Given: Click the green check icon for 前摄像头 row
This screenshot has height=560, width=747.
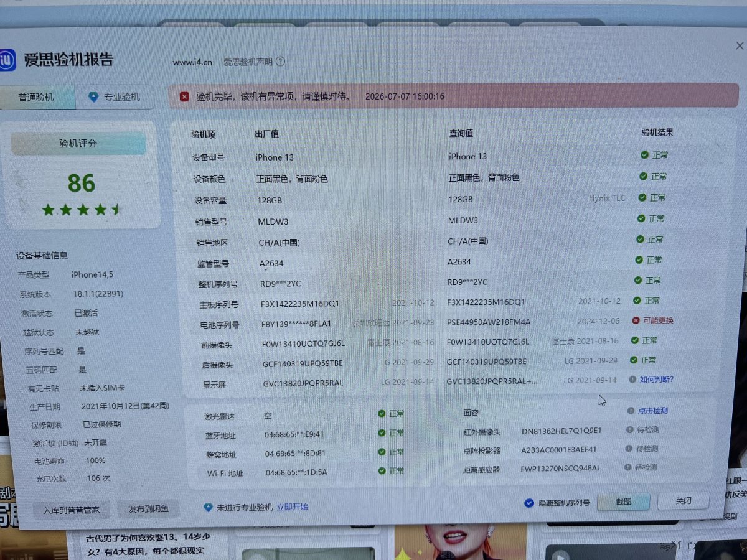Looking at the screenshot, I should coord(634,340).
